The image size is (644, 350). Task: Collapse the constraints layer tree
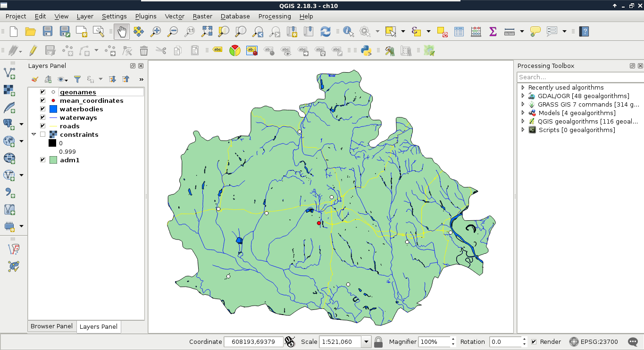[33, 134]
